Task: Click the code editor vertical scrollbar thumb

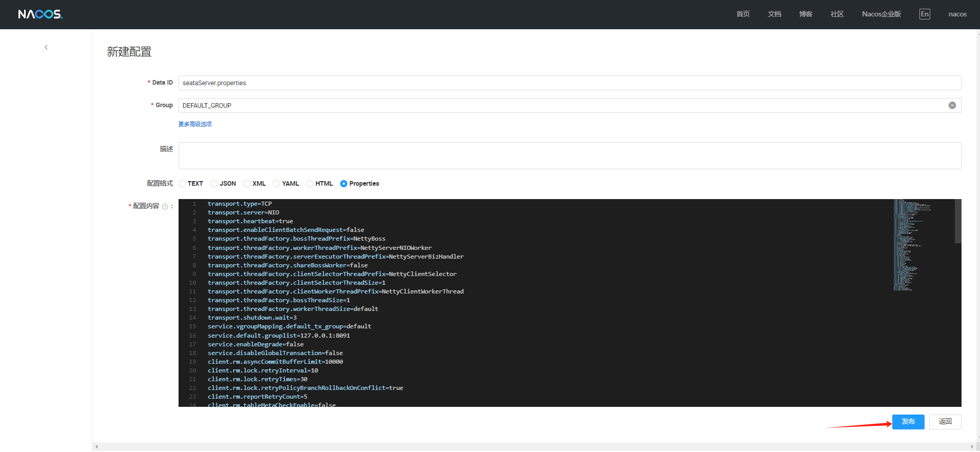Action: (x=958, y=221)
